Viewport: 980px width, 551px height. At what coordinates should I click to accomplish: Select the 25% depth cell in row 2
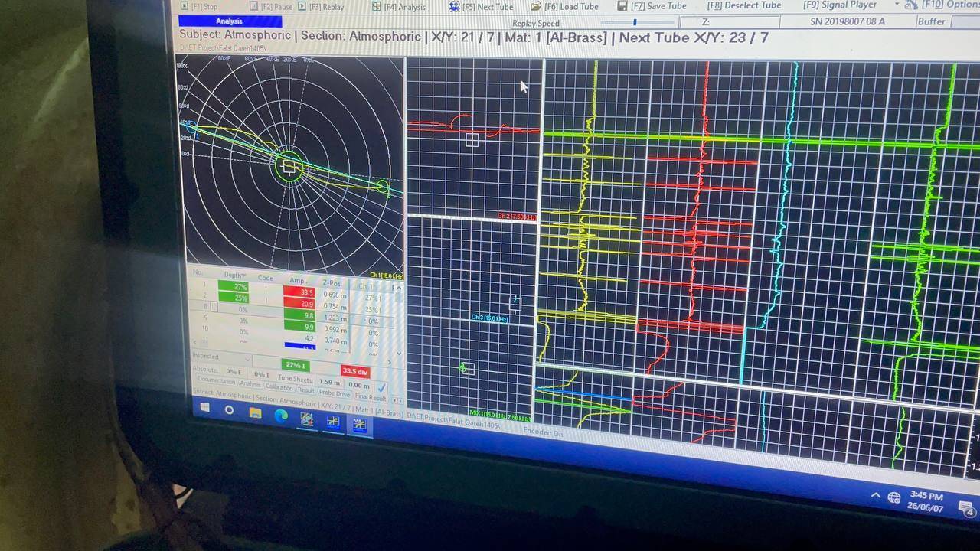(x=233, y=297)
